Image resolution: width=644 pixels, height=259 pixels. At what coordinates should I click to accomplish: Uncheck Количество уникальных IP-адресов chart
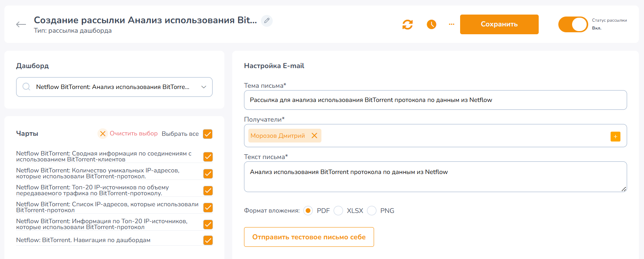pyautogui.click(x=208, y=174)
